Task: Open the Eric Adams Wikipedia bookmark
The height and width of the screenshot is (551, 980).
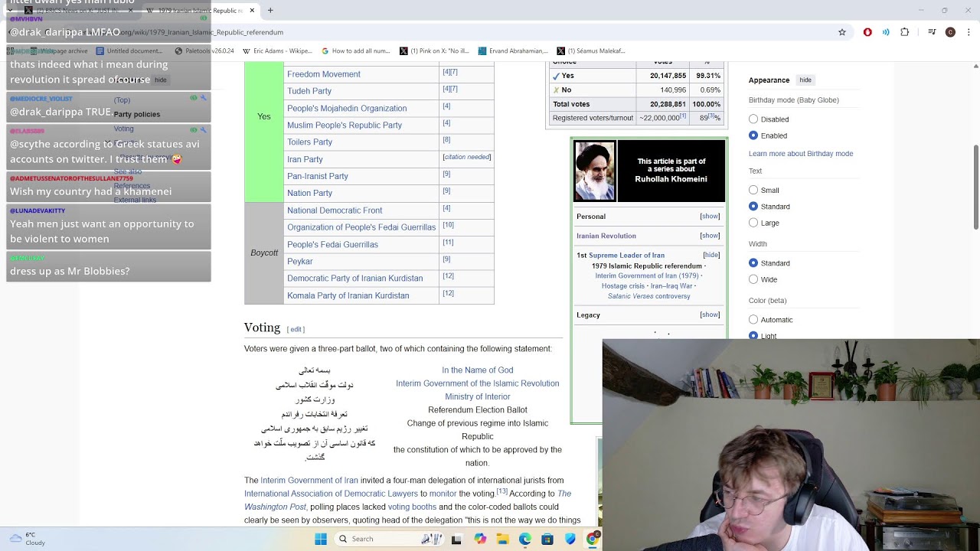Action: [277, 51]
